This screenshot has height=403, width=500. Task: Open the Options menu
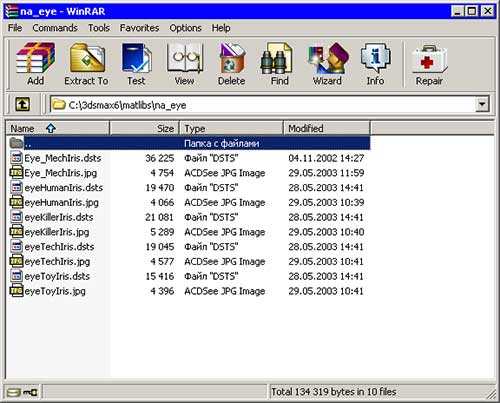pyautogui.click(x=185, y=28)
